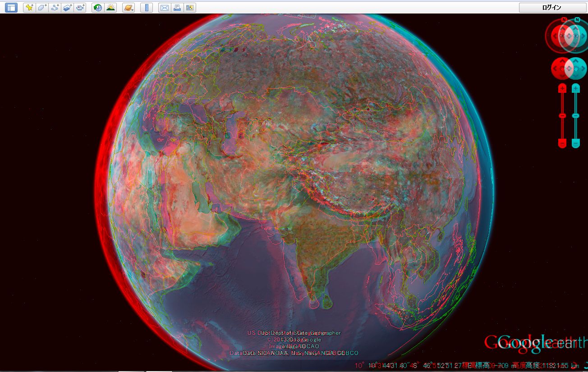
Task: Click the cyan N north-reset marker
Action: coord(577,20)
